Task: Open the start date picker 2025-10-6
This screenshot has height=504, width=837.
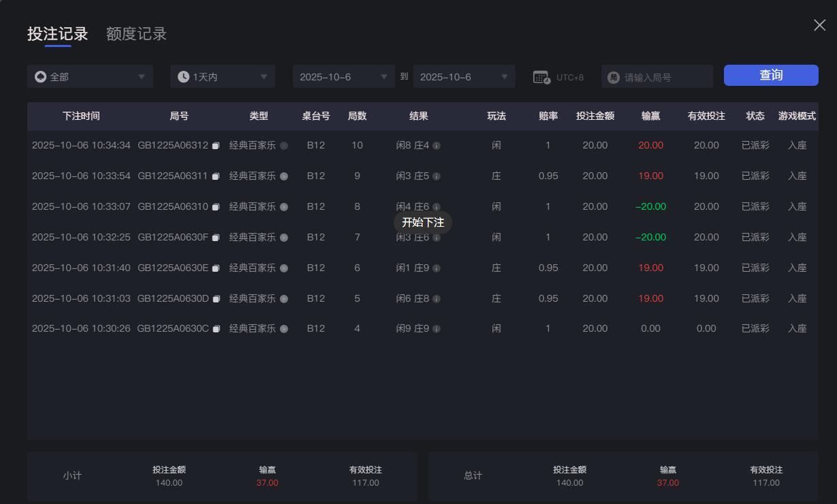Action: pyautogui.click(x=343, y=76)
